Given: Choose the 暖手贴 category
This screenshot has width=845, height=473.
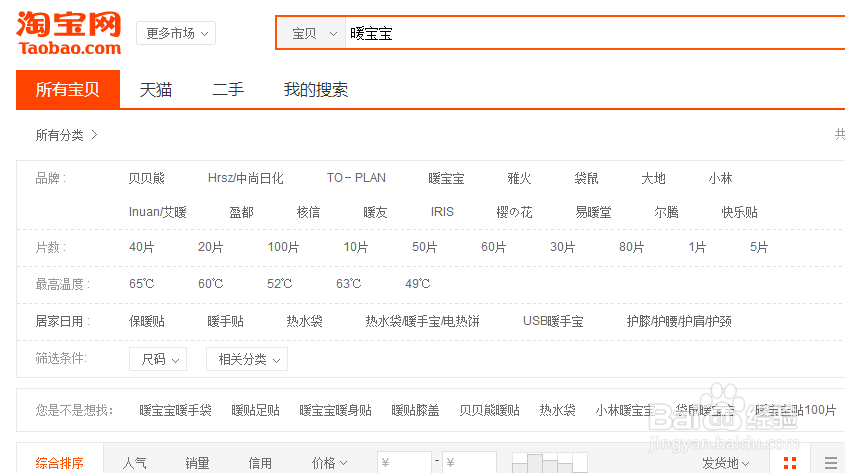Looking at the screenshot, I should pos(225,322).
